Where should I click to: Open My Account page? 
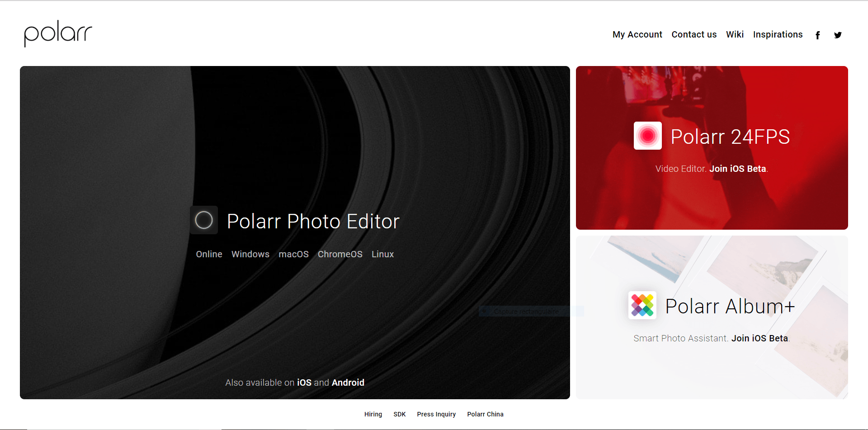point(637,35)
